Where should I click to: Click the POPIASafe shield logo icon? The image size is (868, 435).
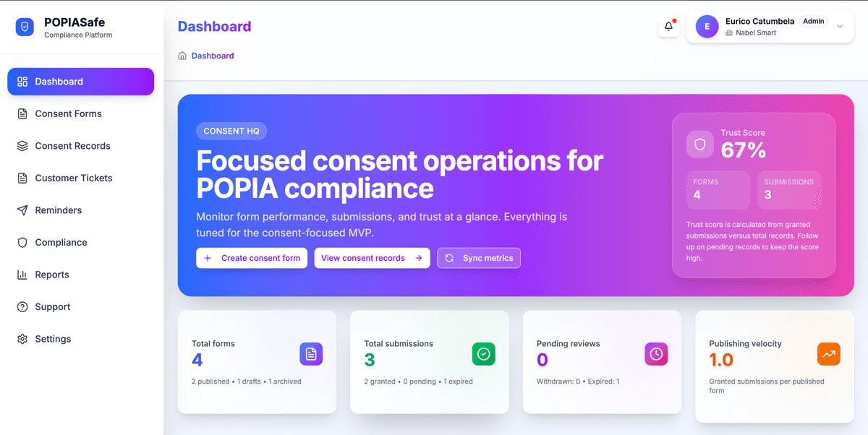24,26
